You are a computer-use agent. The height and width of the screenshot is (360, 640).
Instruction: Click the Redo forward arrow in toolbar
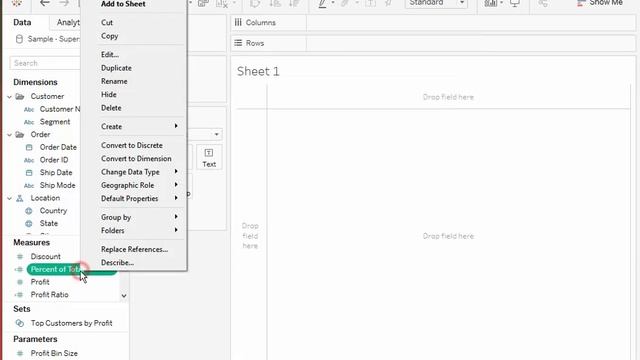pyautogui.click(x=64, y=3)
